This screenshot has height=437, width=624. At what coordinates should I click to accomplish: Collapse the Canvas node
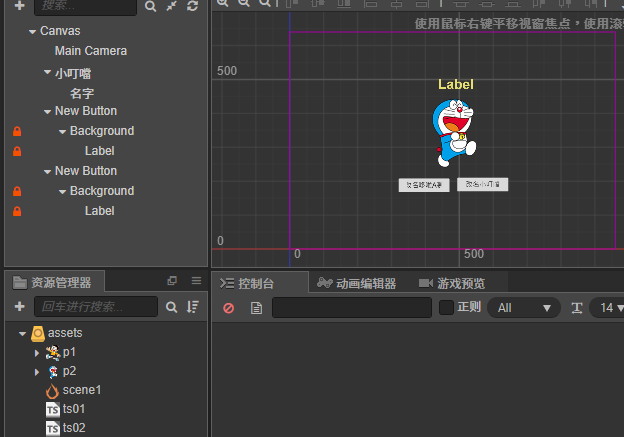click(x=32, y=31)
